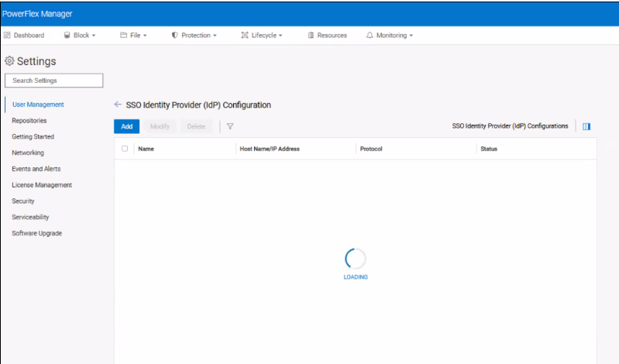Sort by Host Name/IP Address column header

click(x=270, y=149)
